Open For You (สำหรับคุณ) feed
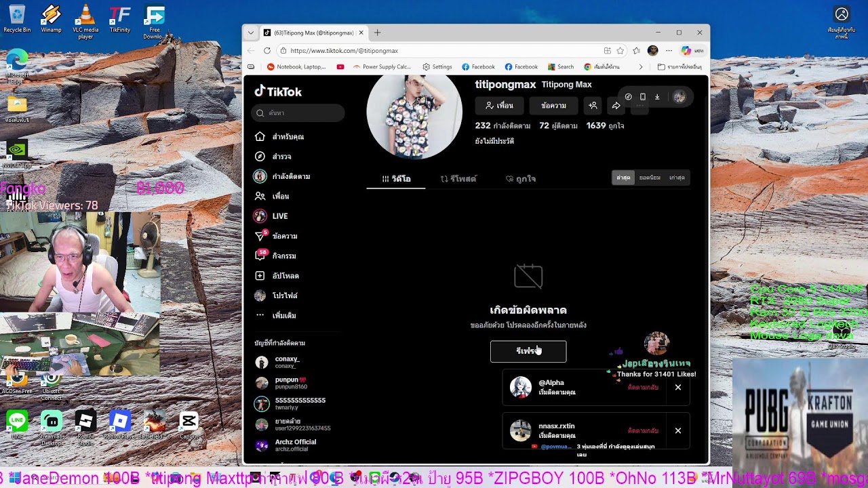This screenshot has height=488, width=868. (x=279, y=137)
